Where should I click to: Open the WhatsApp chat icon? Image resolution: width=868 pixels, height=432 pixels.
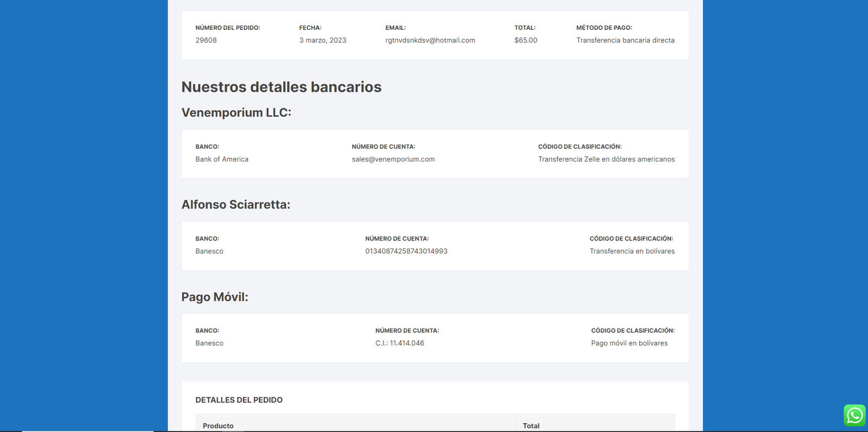tap(854, 415)
